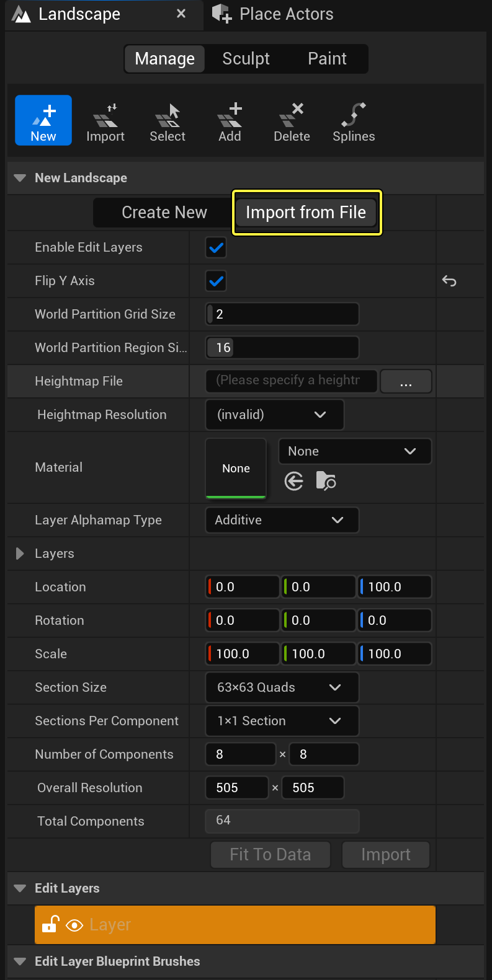The image size is (492, 980).
Task: Click the Import tool icon
Action: [105, 121]
